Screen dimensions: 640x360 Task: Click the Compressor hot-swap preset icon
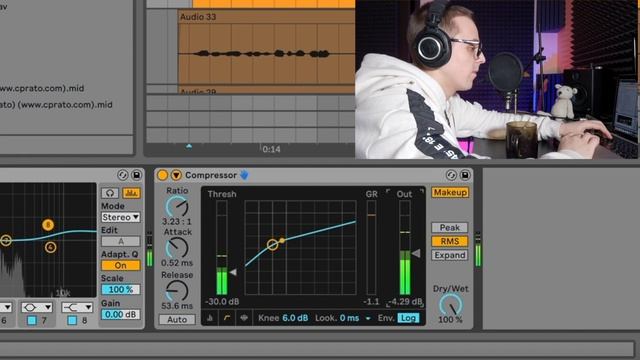coord(451,175)
